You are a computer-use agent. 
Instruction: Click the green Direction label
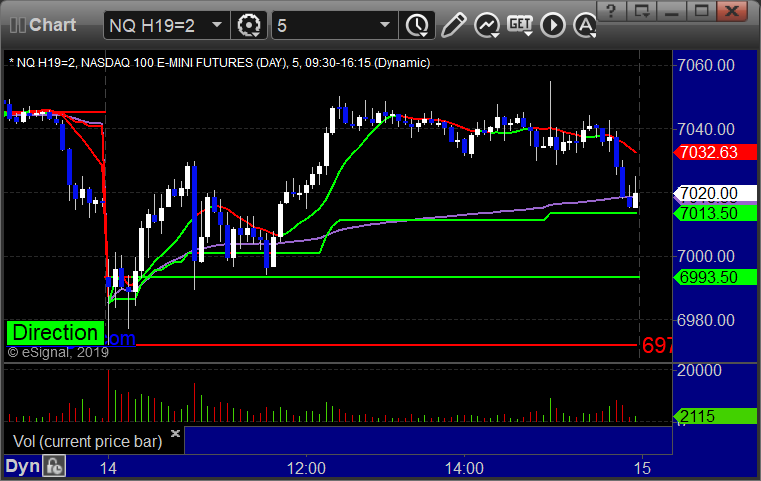(x=55, y=333)
